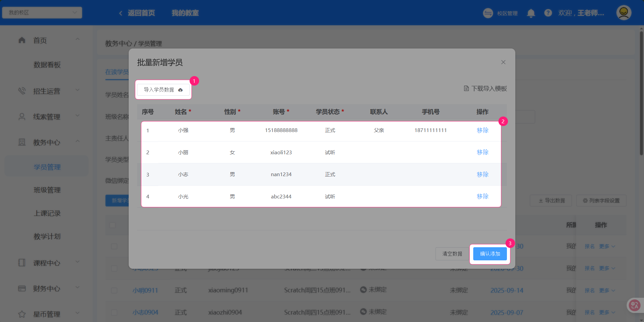Toggle the select-all checkbox in table header
This screenshot has width=644, height=322.
(x=113, y=225)
